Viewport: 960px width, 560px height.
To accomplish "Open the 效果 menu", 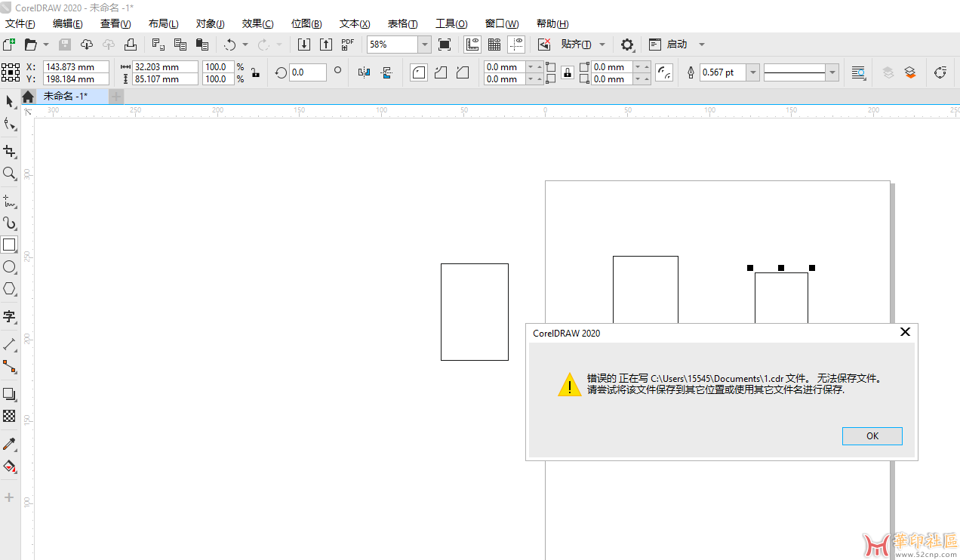I will tap(258, 23).
